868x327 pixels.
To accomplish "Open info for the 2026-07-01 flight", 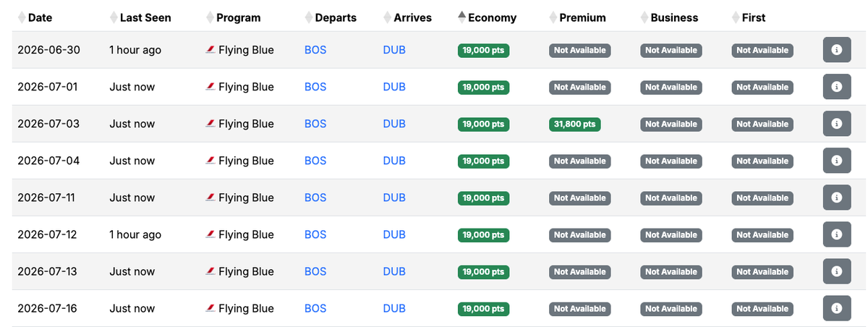I will point(837,87).
